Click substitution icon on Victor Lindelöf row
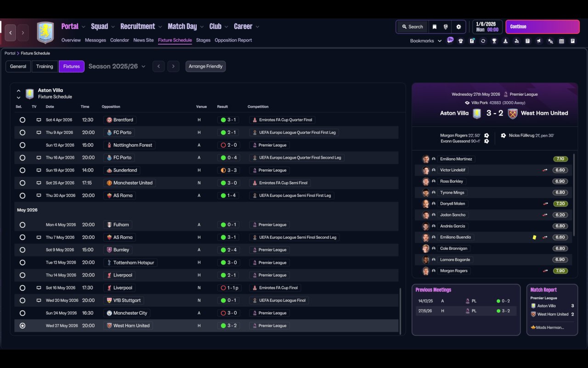588x368 pixels. click(x=546, y=170)
